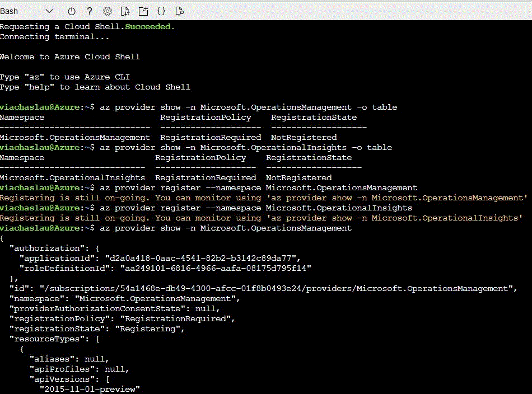Open Cloud Shell settings gear
The image size is (532, 394).
click(107, 11)
